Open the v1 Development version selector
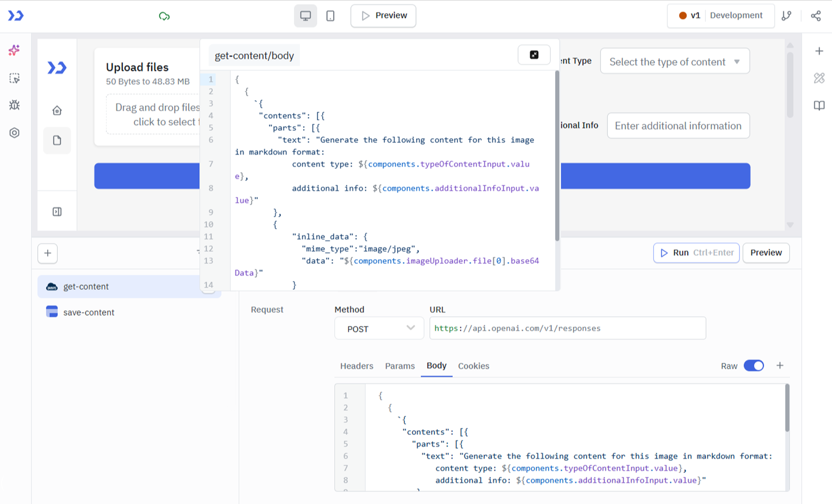This screenshot has width=832, height=504. (x=721, y=16)
